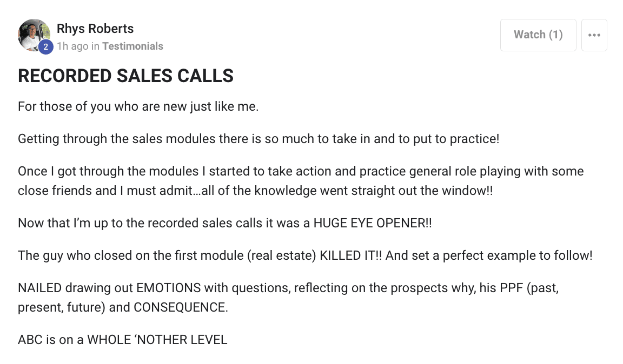Select the 'close friends and I must admit' line
Viewport: 623px width, 364px height.
pyautogui.click(x=255, y=191)
